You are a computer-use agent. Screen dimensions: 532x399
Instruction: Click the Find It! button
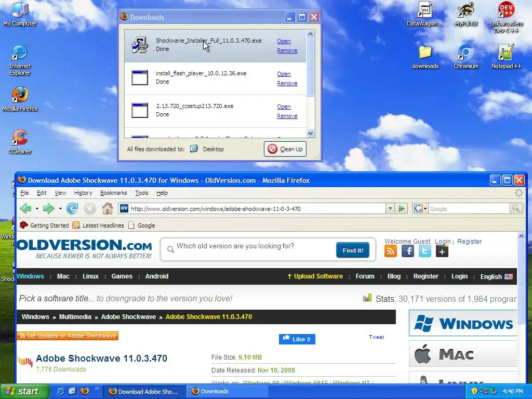click(x=353, y=250)
